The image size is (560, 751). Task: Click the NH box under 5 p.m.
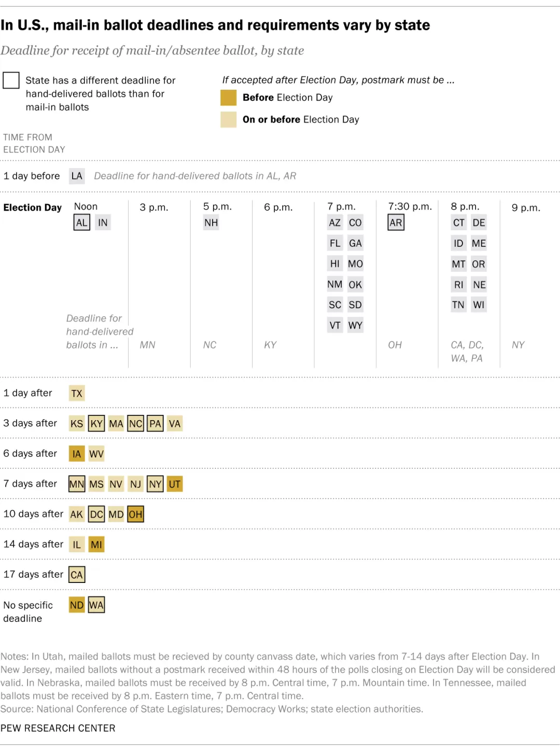pyautogui.click(x=211, y=223)
